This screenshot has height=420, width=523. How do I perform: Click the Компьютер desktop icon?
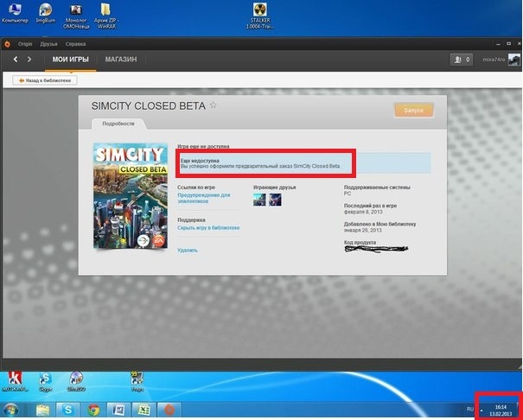pos(15,13)
